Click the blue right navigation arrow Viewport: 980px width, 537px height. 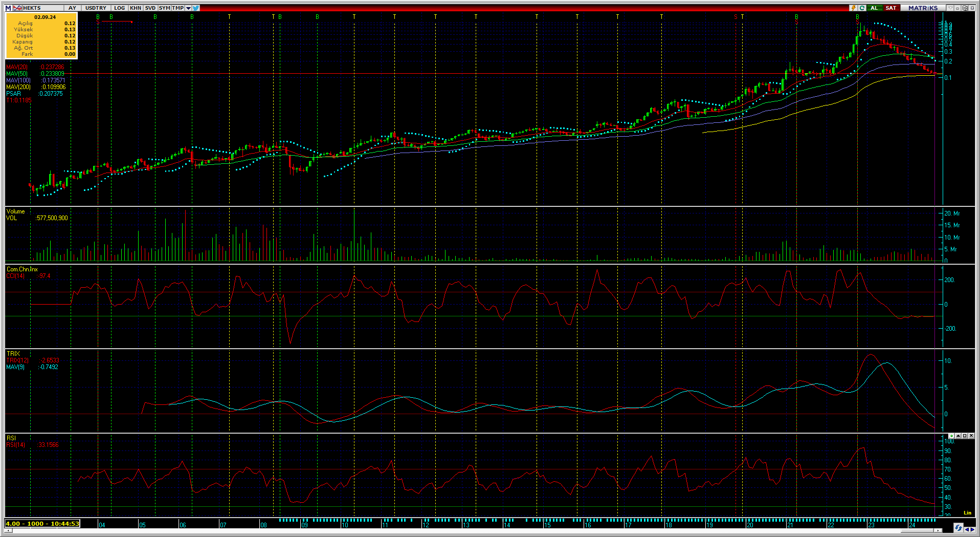[x=973, y=530]
